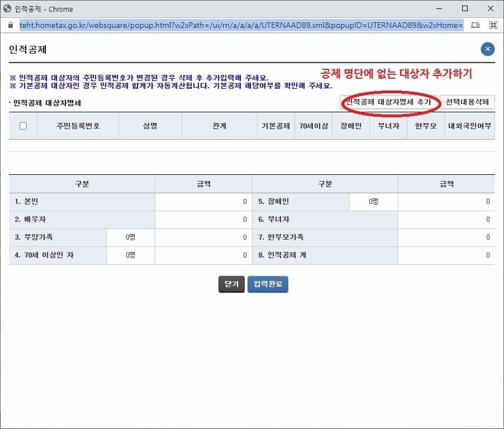Click the 입력완료 button
The image size is (504, 429).
pyautogui.click(x=268, y=284)
